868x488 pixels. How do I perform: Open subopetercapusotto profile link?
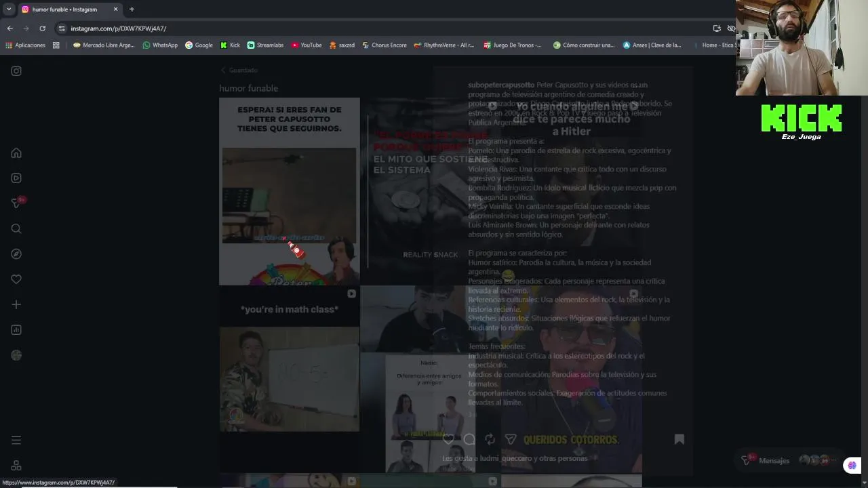pyautogui.click(x=501, y=85)
